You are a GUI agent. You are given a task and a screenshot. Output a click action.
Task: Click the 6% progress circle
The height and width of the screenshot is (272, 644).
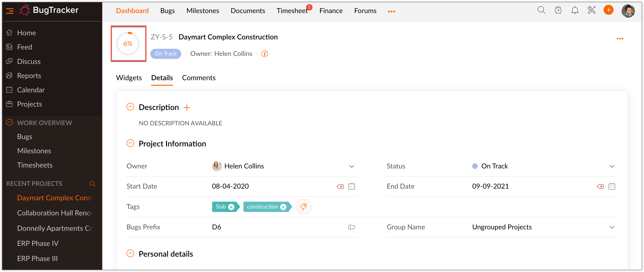click(x=128, y=44)
